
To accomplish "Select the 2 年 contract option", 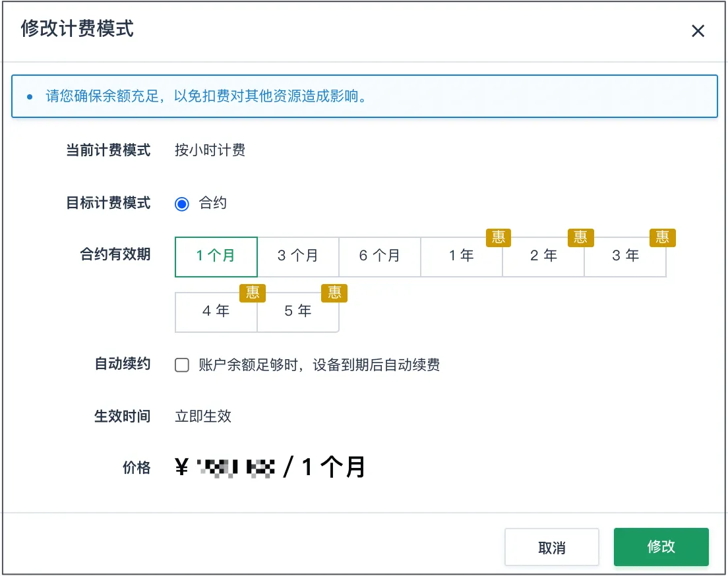I will [543, 256].
